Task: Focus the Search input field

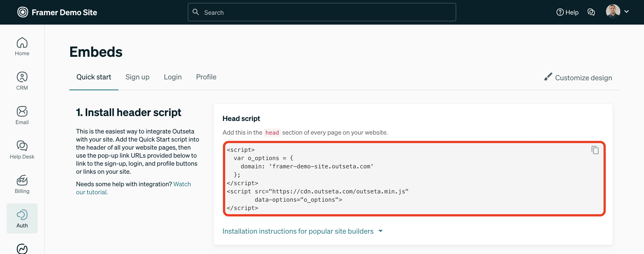Action: 322,12
